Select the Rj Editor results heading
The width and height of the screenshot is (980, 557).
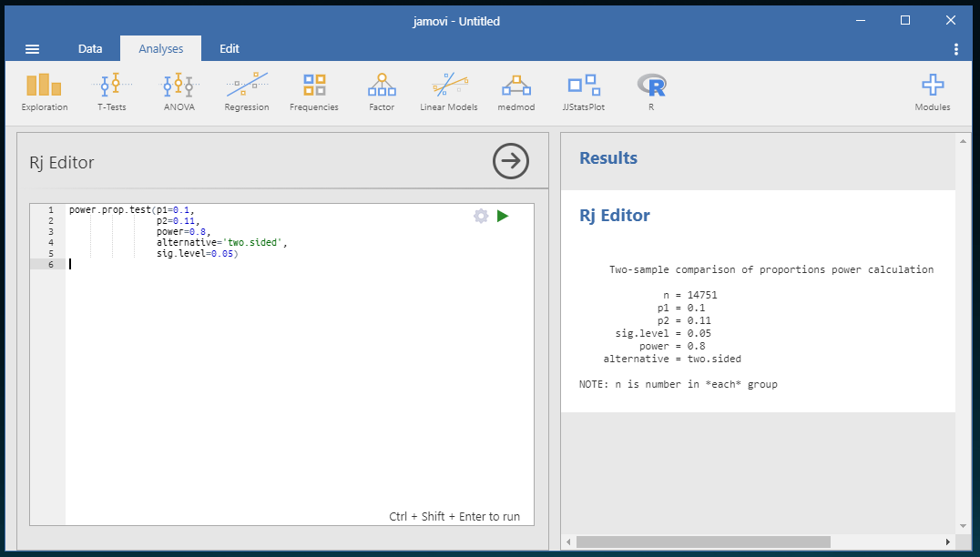coord(615,216)
